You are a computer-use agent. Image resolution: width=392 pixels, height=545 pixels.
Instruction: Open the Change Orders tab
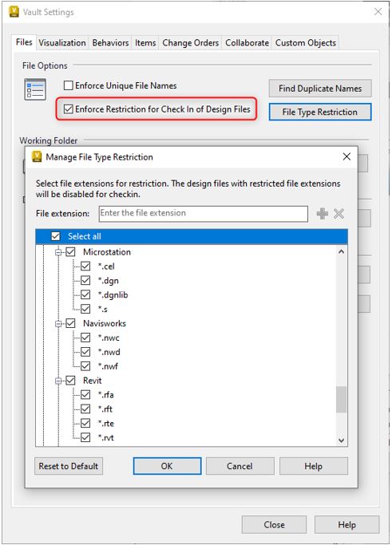(x=190, y=43)
